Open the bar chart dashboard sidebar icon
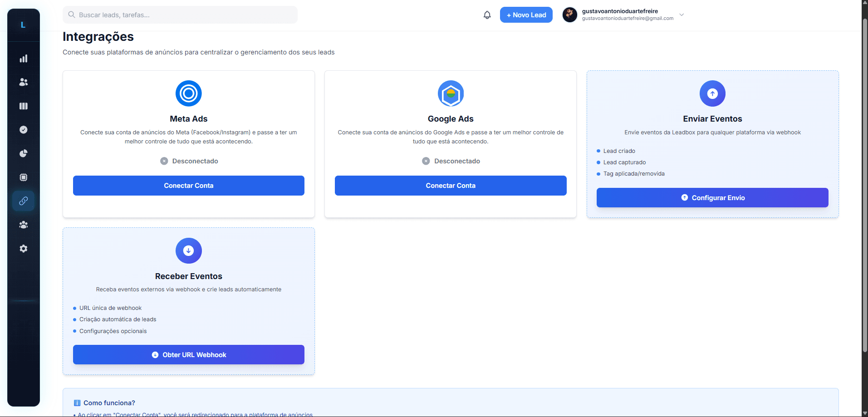The height and width of the screenshot is (417, 868). click(24, 59)
